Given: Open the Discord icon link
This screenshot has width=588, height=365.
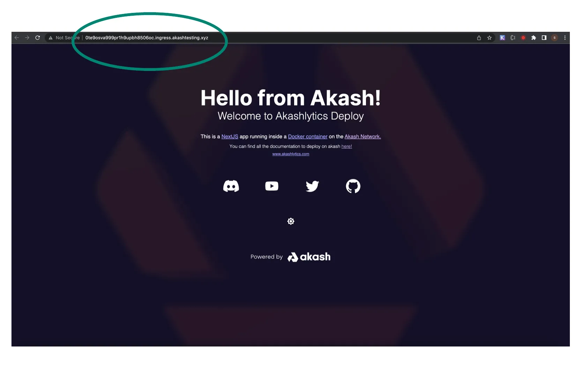Looking at the screenshot, I should click(x=231, y=186).
